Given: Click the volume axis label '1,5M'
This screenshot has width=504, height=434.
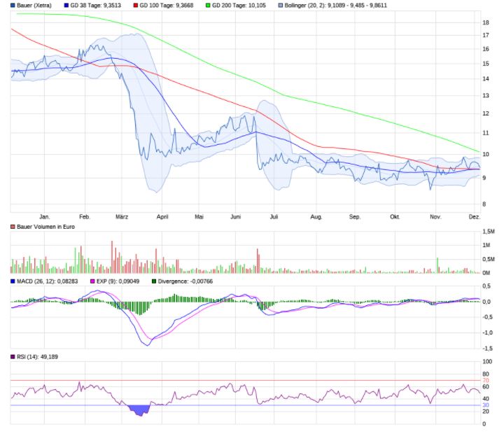Looking at the screenshot, I should coord(489,232).
